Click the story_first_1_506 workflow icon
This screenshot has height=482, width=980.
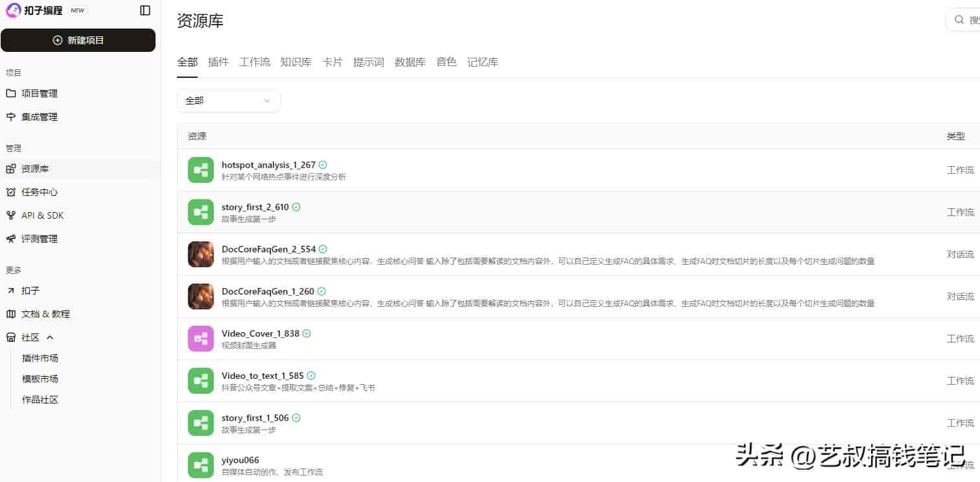click(201, 423)
